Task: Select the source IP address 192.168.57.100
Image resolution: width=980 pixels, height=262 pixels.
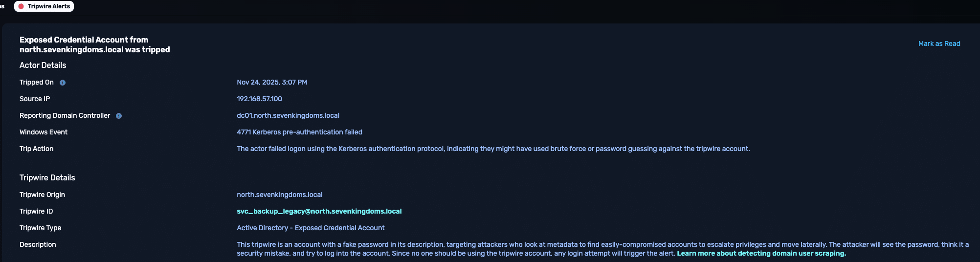Action: click(x=259, y=99)
